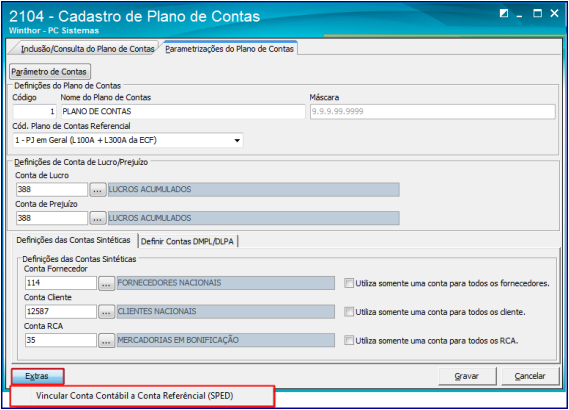Click the Cancelar button

[530, 376]
